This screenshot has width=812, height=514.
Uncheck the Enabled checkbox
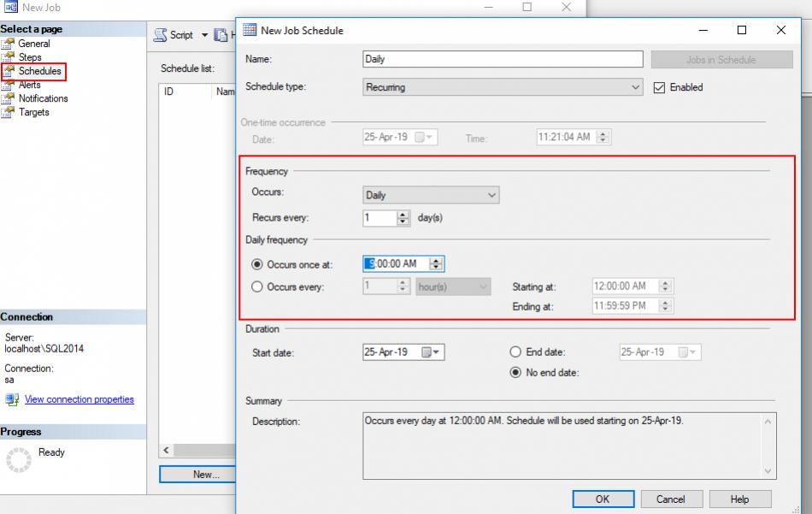pos(659,87)
